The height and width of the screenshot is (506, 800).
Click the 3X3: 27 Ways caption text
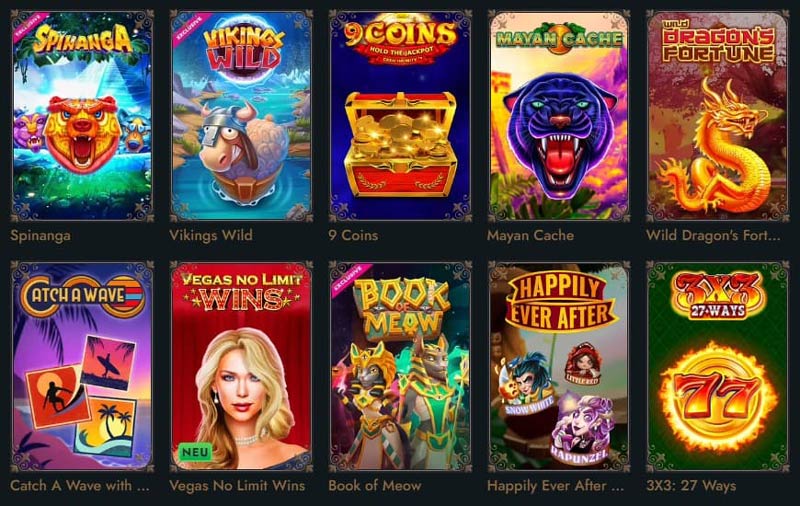click(691, 486)
